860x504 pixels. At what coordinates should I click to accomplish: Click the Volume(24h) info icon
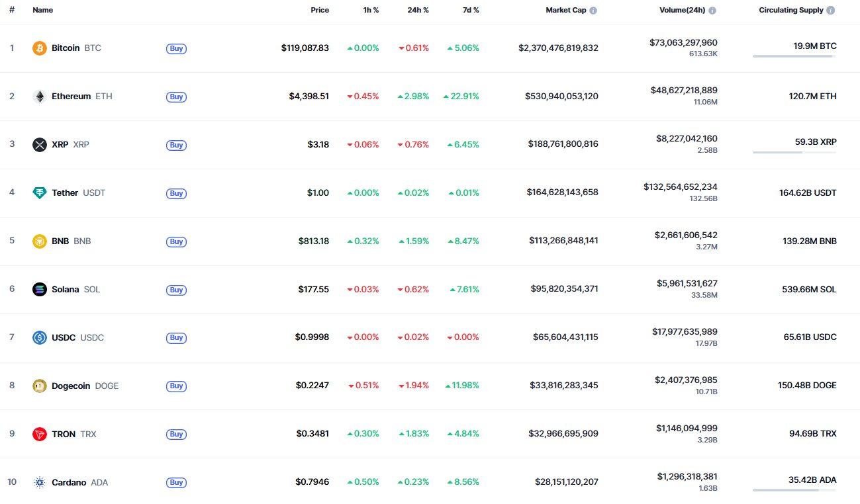(712, 11)
